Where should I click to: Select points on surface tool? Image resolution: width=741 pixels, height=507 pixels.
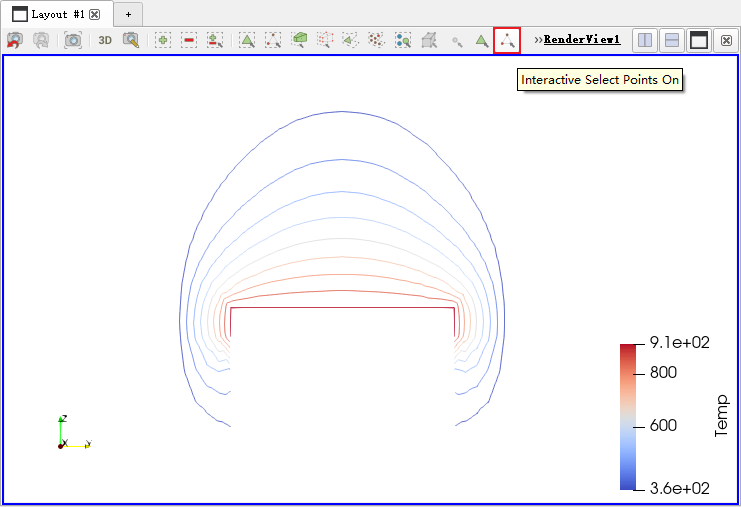tap(272, 40)
